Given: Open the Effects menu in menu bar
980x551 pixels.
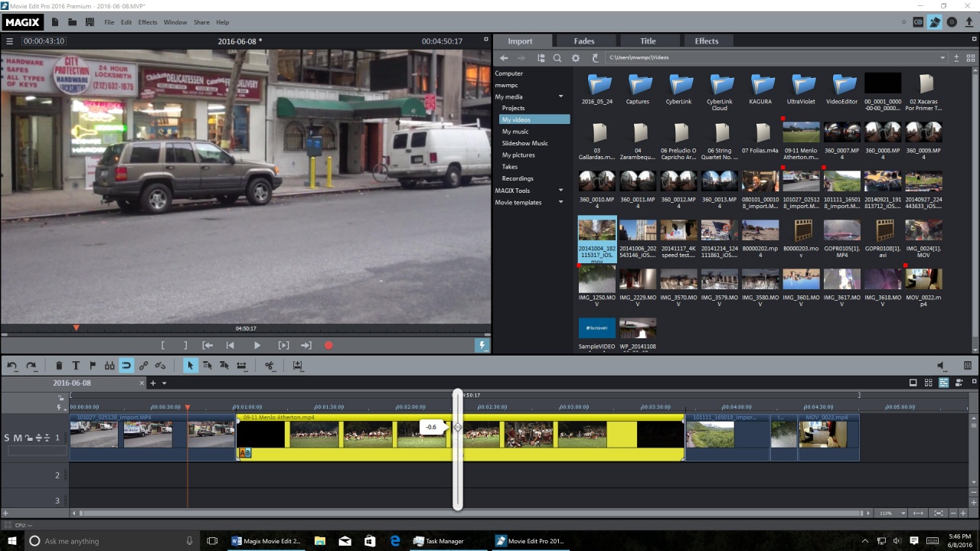Looking at the screenshot, I should pyautogui.click(x=148, y=22).
